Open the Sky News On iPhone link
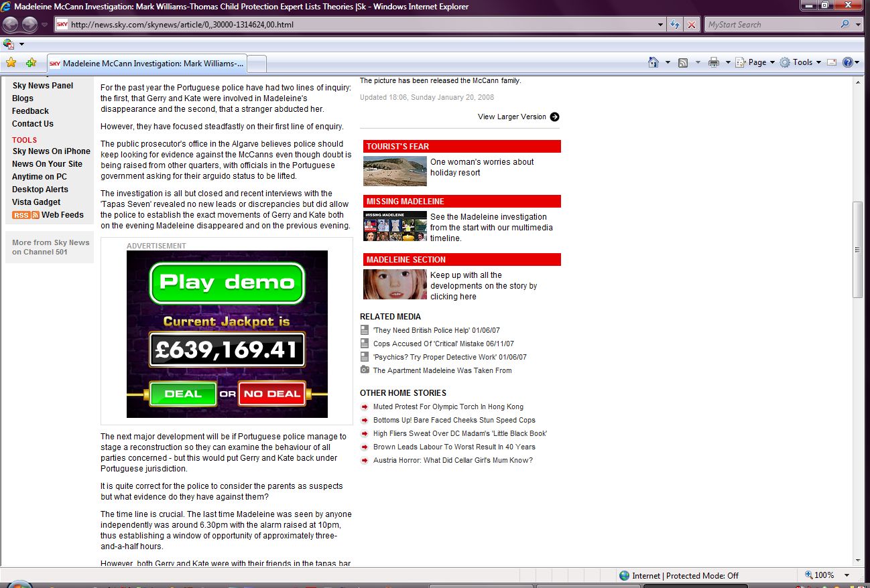The image size is (870, 588). (x=51, y=151)
